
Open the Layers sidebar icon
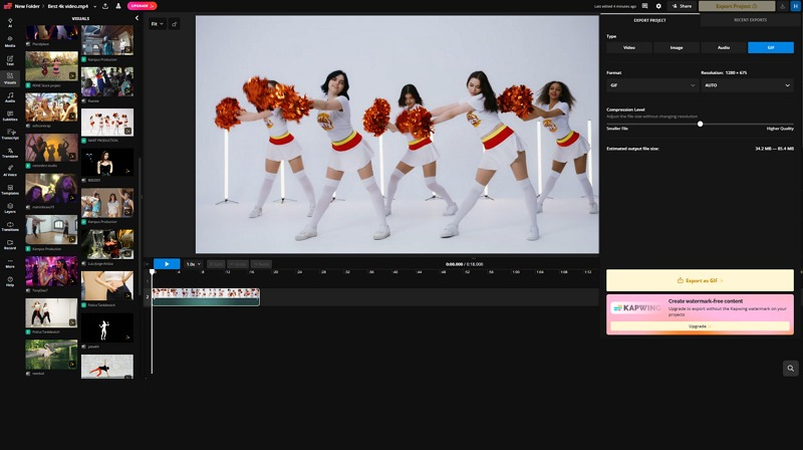pos(10,208)
